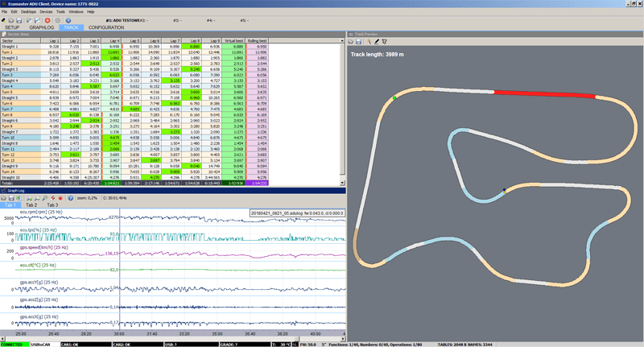This screenshot has width=644, height=347.
Task: Open a track file in Track Preview toolbar
Action: point(351,40)
